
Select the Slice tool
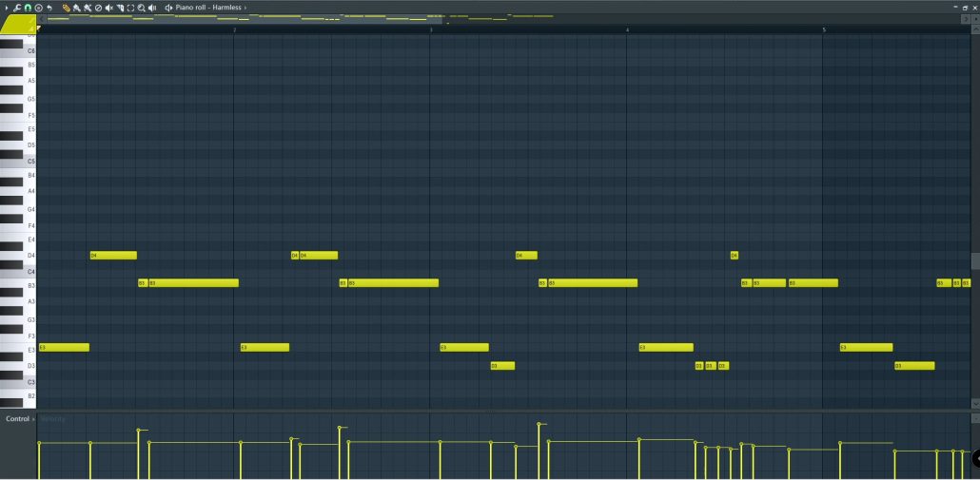pos(120,8)
